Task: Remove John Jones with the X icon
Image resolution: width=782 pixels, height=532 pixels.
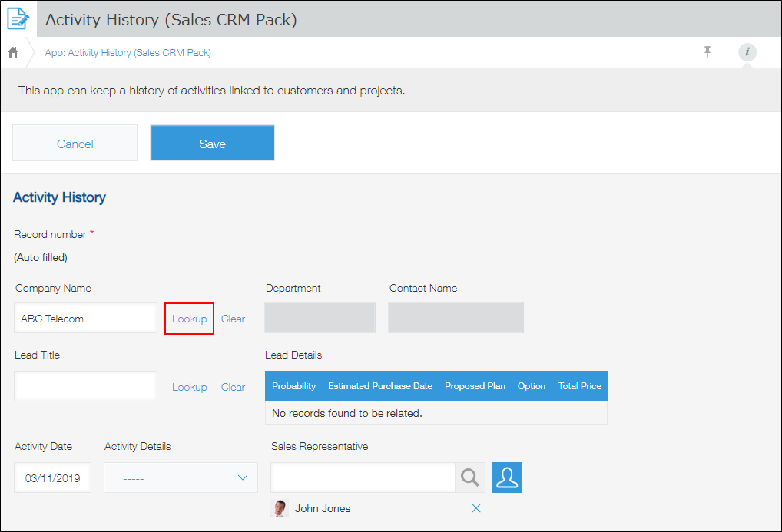Action: (x=476, y=508)
